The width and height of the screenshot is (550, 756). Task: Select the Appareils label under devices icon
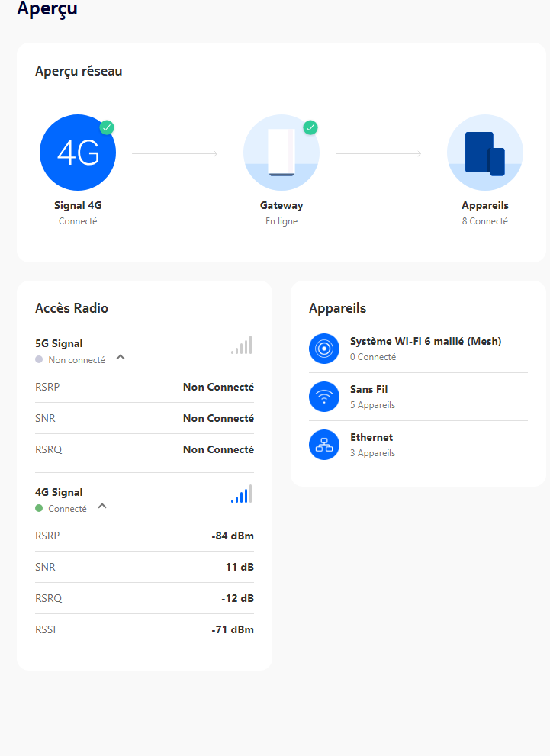pos(485,205)
